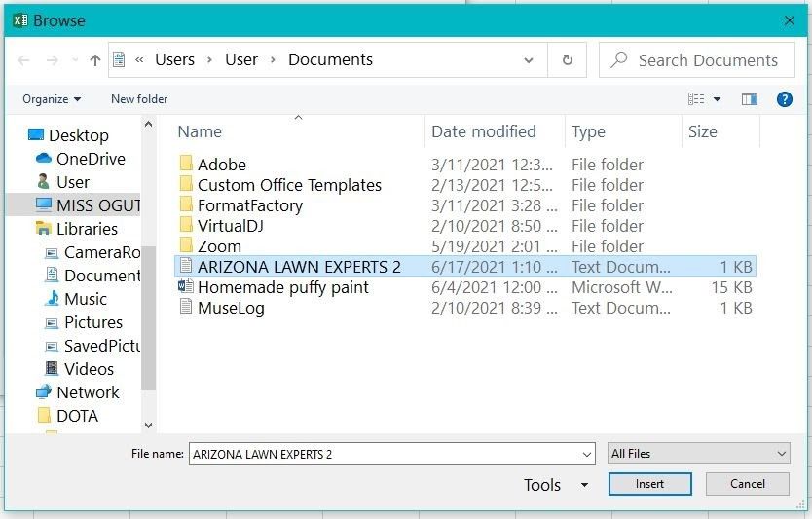This screenshot has height=519, width=812.
Task: Sort by Date modified column
Action: [483, 131]
